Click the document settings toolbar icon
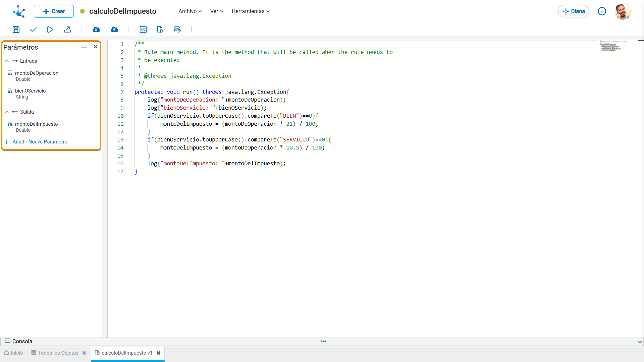 pos(160,29)
